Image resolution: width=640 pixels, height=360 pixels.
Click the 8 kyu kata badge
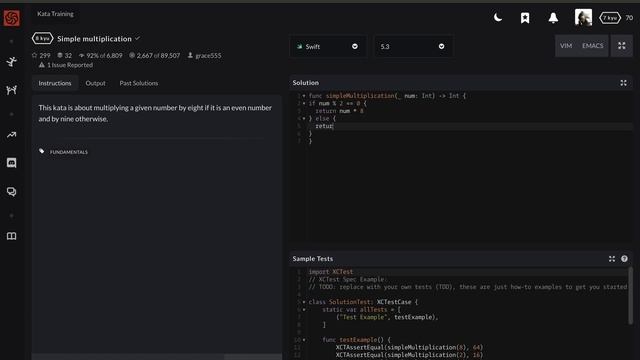(42, 38)
